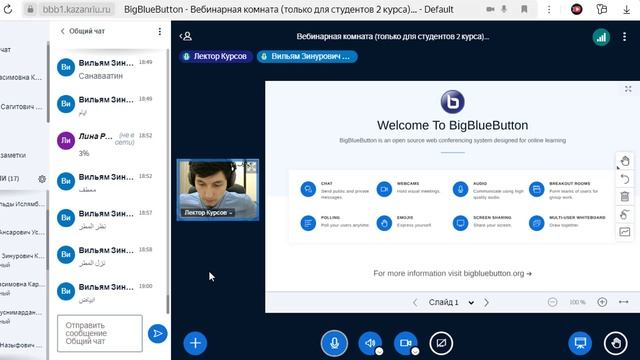The height and width of the screenshot is (360, 640).
Task: Open the browser extension icon in the toolbar
Action: click(602, 9)
